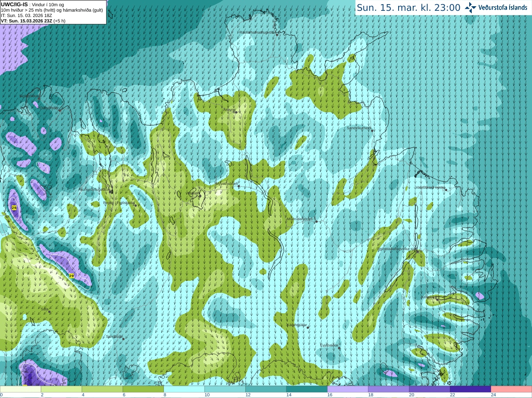Click the Siglufjörður station label
The width and height of the screenshot is (532, 398).
30,96
